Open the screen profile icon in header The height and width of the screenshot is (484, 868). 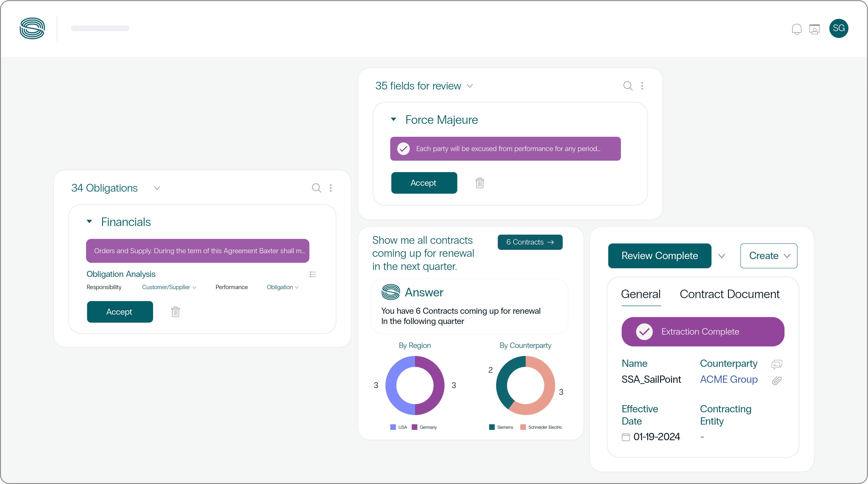814,29
